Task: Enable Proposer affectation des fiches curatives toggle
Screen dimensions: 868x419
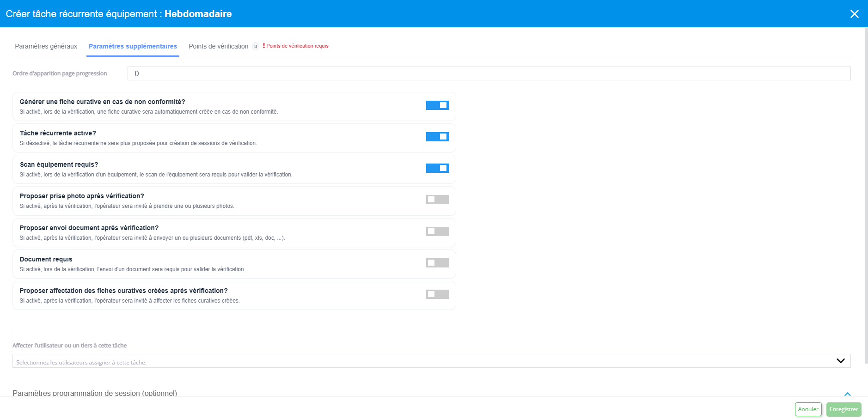Action: (x=437, y=294)
